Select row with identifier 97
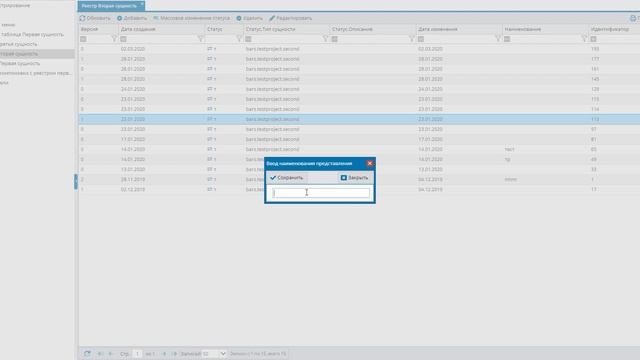 (359, 129)
